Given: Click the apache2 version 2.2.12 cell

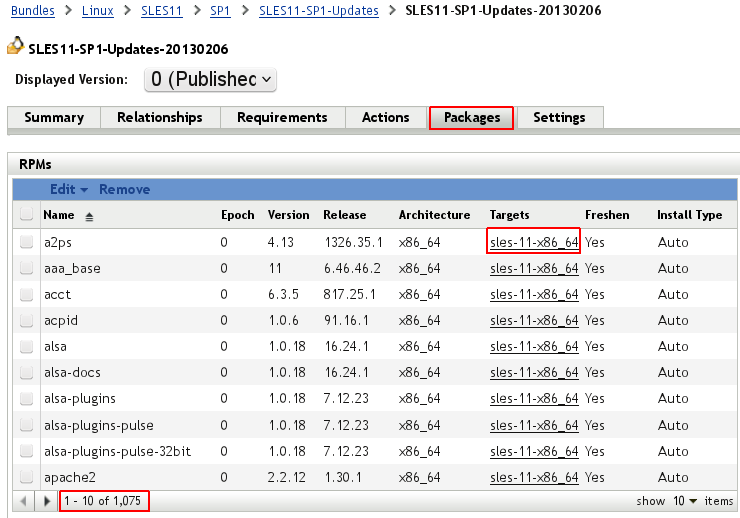Looking at the screenshot, I should click(x=286, y=477).
